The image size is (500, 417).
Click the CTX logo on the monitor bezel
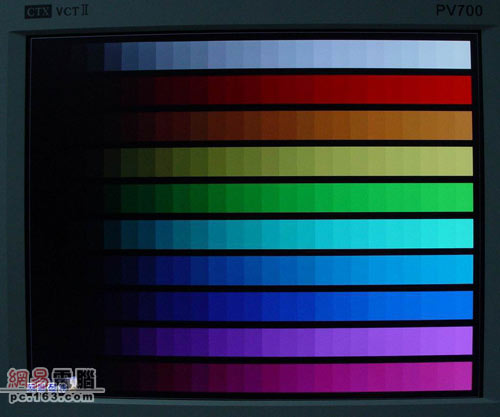pyautogui.click(x=38, y=12)
